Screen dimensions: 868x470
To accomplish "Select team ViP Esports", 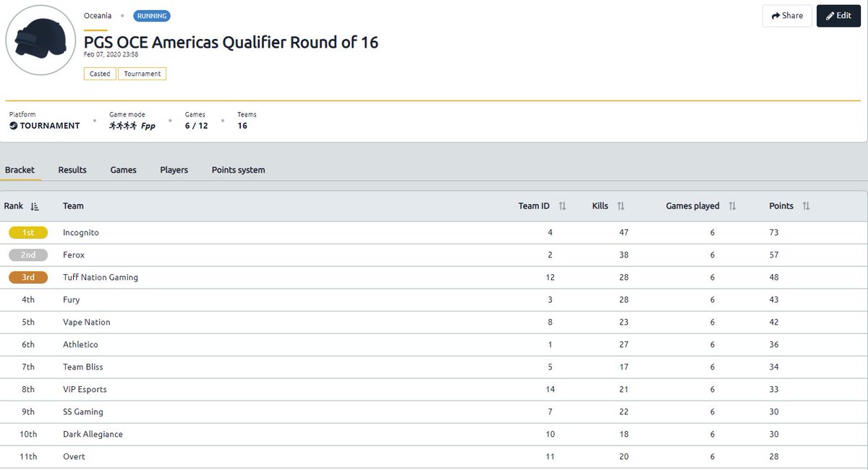I will [85, 390].
